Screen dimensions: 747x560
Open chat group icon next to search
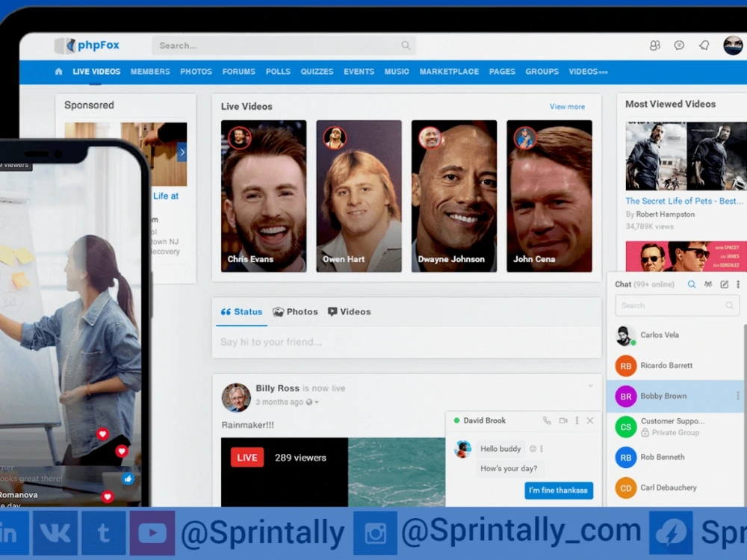pos(708,284)
